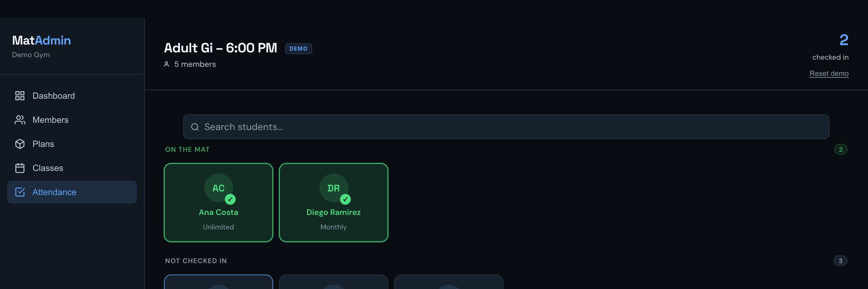Click the Plans cube icon
Viewport: 868px width, 289px height.
pyautogui.click(x=20, y=144)
